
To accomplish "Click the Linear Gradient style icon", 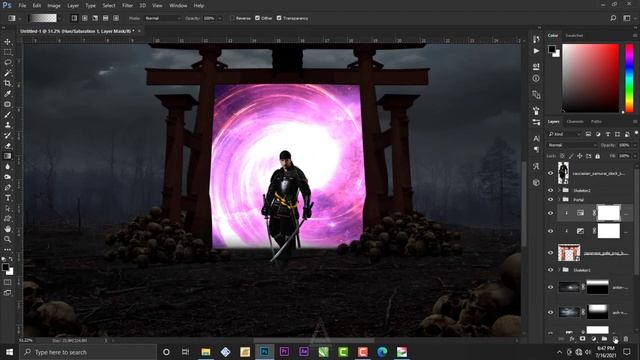I will [74, 18].
